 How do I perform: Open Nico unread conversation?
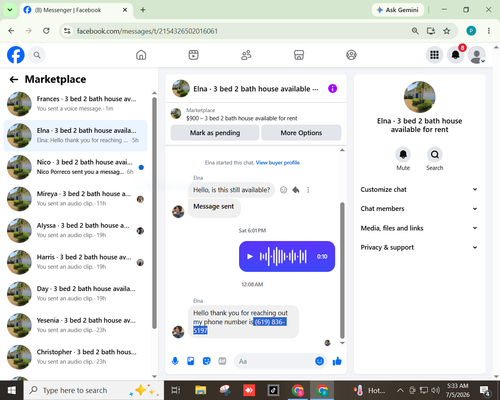[75, 167]
